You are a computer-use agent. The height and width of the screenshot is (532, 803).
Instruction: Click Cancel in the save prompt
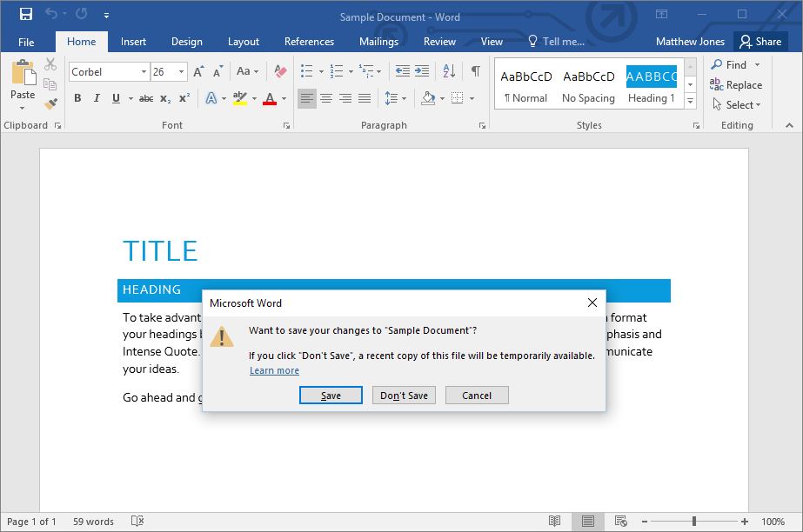tap(477, 396)
